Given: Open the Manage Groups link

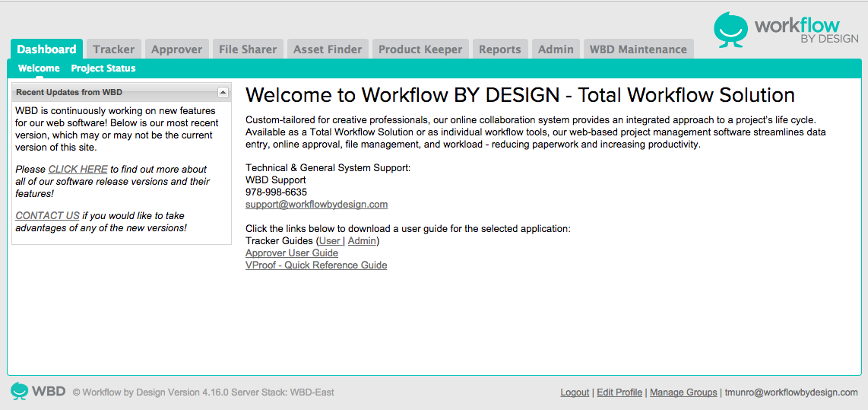Looking at the screenshot, I should (683, 393).
